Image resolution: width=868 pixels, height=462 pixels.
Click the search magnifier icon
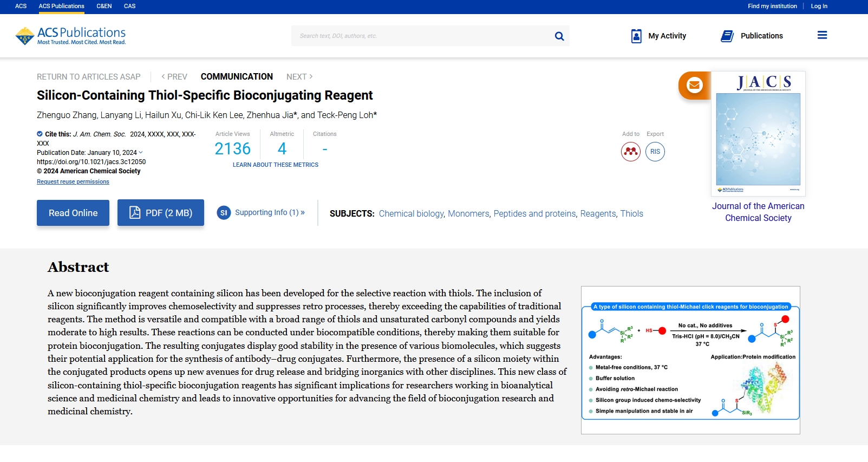click(559, 36)
